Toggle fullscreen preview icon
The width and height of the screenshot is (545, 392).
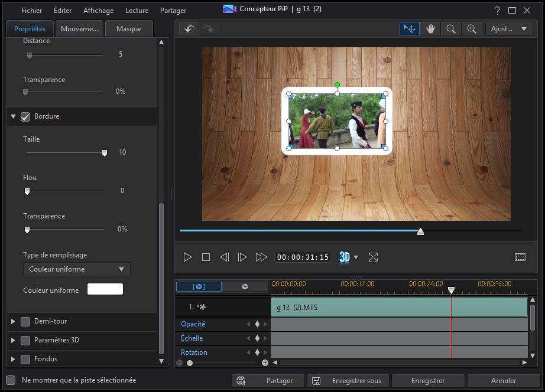click(x=373, y=257)
